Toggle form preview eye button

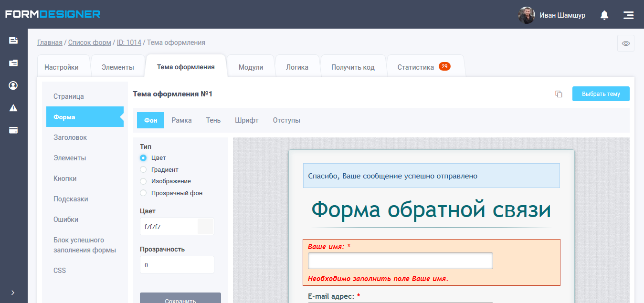[626, 43]
